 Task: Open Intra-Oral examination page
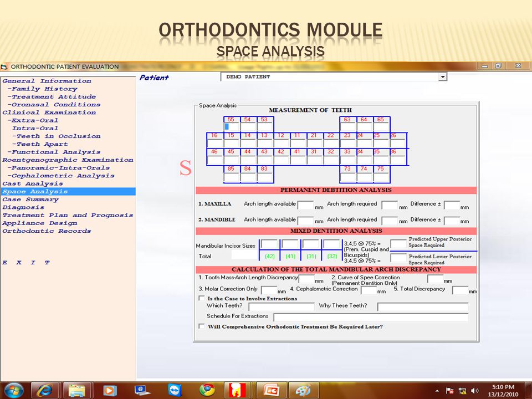(35, 128)
